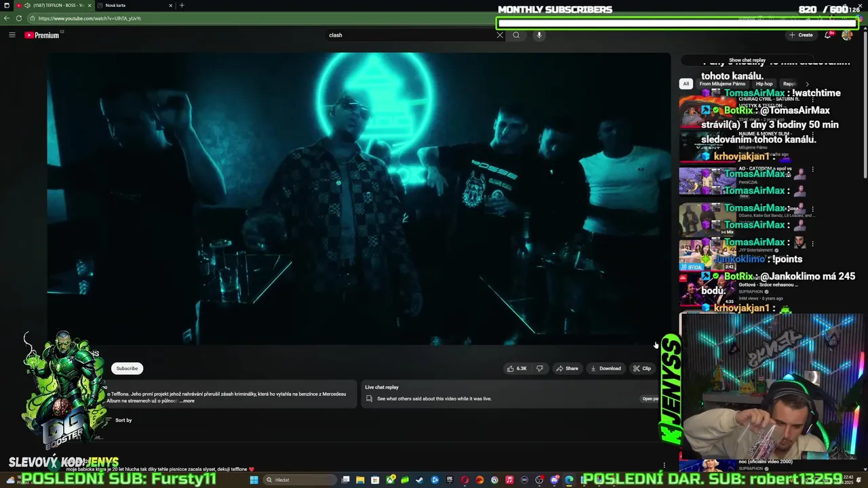Screen dimensions: 868x488
Task: Close the 'Nová karta' tab
Action: click(171, 5)
